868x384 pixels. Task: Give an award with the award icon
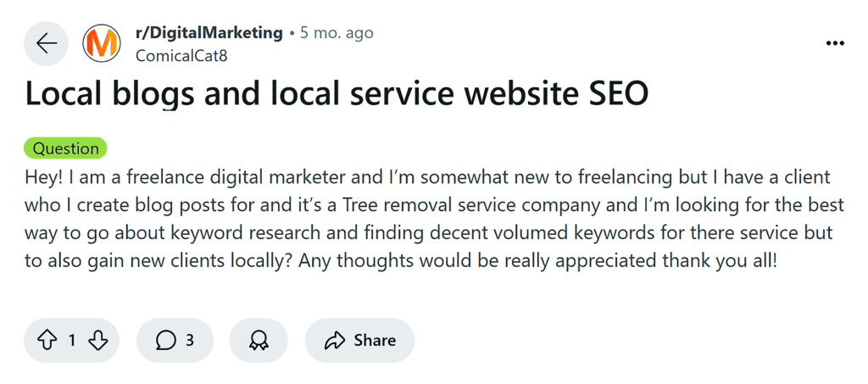(x=259, y=341)
